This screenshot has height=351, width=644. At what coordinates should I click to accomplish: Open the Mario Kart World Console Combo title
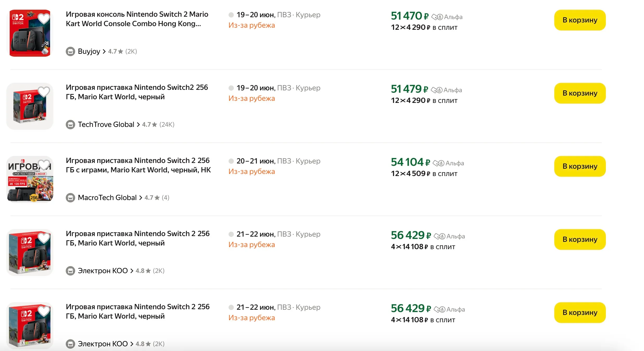tap(137, 19)
